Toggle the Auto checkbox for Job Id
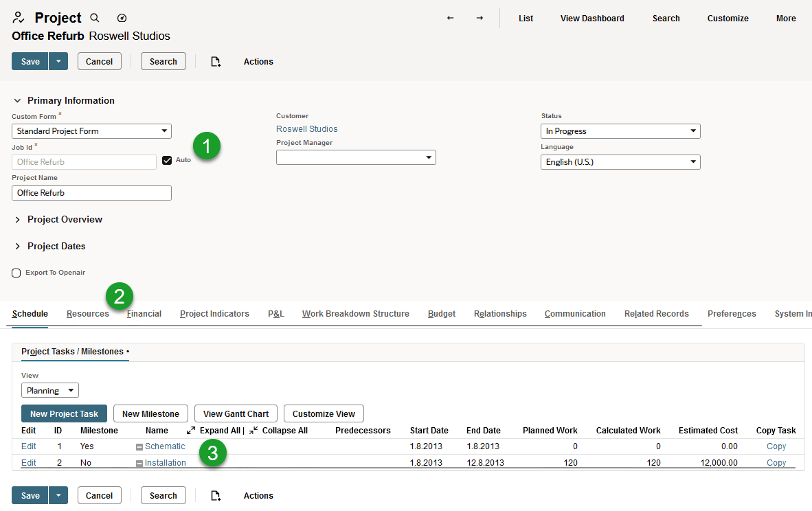This screenshot has width=812, height=511. point(167,161)
